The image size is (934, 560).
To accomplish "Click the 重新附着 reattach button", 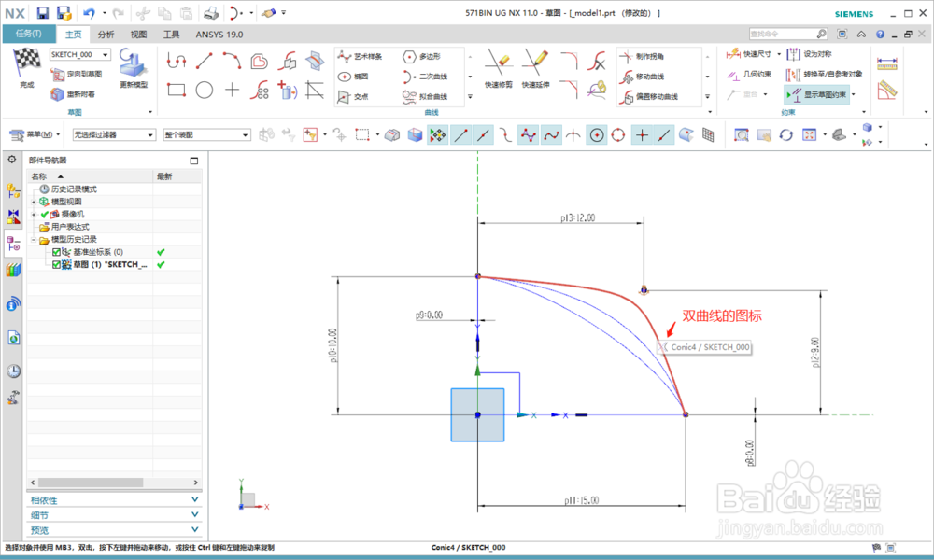I will coord(73,94).
